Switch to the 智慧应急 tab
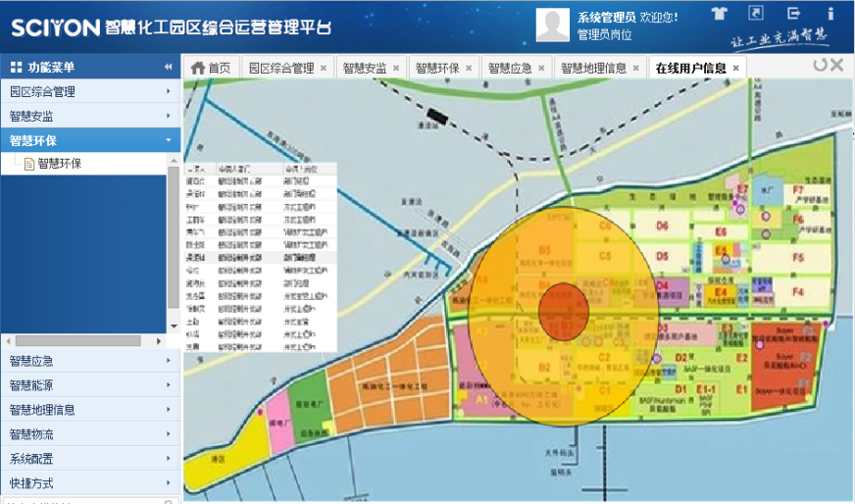 click(508, 68)
